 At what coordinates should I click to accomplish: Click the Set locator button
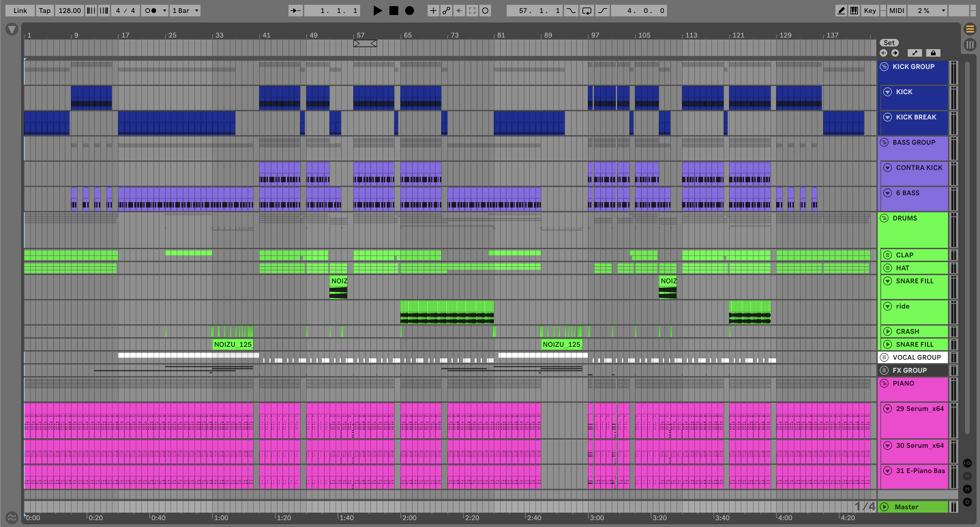pos(889,43)
